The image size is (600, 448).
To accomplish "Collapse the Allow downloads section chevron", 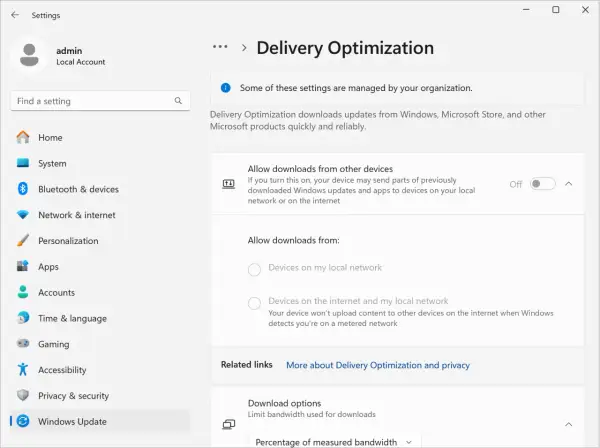I will tap(569, 184).
